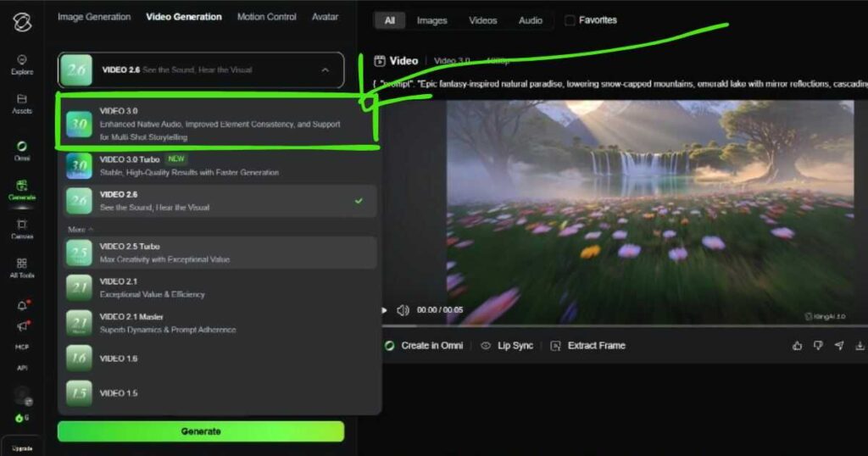
Task: Click the Upgrade button in sidebar
Action: [22, 448]
